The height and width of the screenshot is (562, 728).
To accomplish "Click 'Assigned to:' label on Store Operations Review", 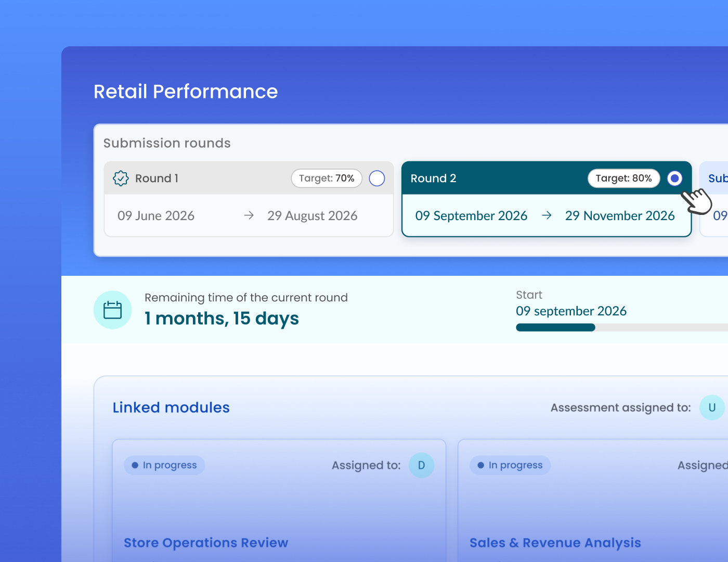I will pos(366,465).
